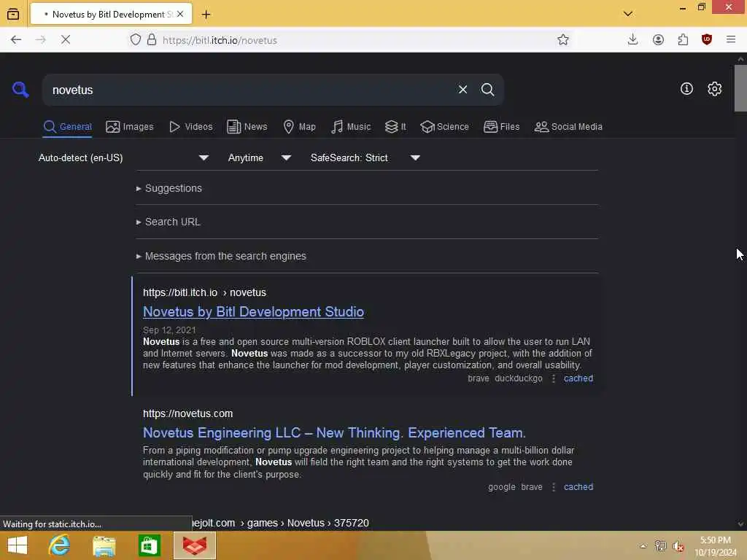747x560 pixels.
Task: Switch to IT search tab
Action: pyautogui.click(x=395, y=127)
